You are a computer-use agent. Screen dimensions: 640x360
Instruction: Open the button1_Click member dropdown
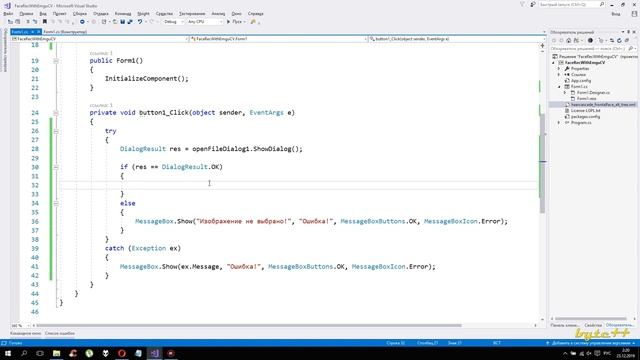457,39
